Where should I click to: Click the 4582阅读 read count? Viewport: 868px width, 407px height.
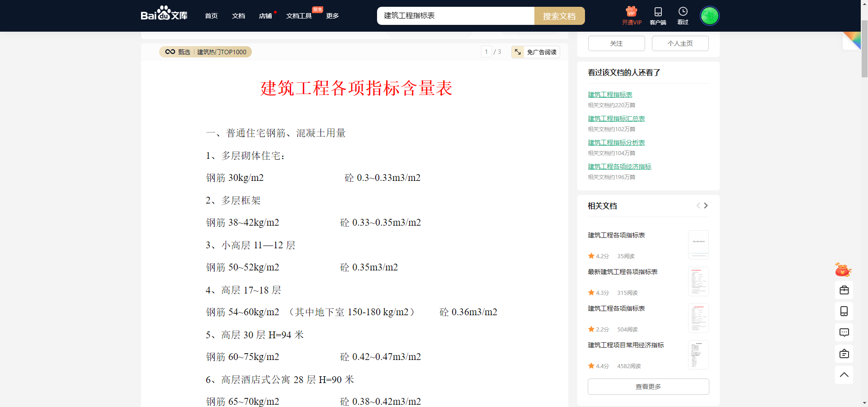pyautogui.click(x=629, y=366)
